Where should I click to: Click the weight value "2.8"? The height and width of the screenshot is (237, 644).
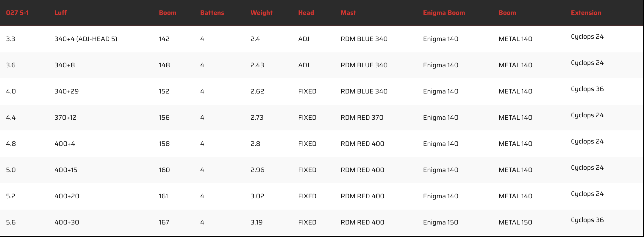tap(256, 144)
